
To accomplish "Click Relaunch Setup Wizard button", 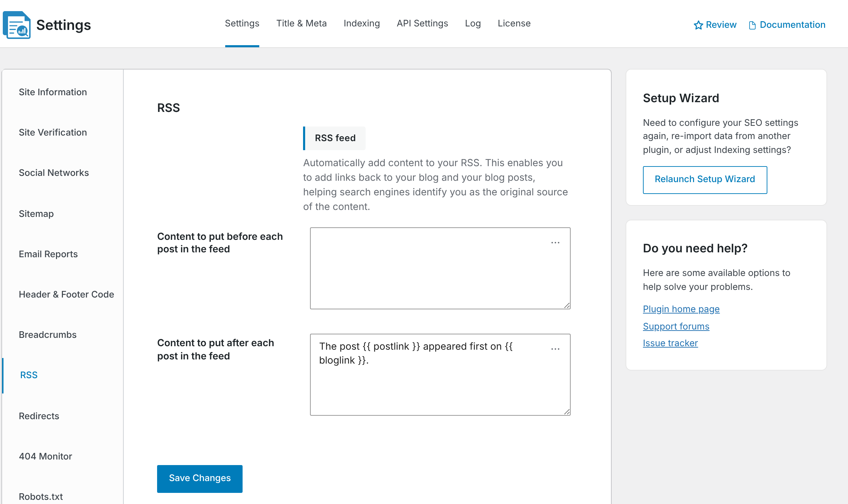I will coord(705,180).
